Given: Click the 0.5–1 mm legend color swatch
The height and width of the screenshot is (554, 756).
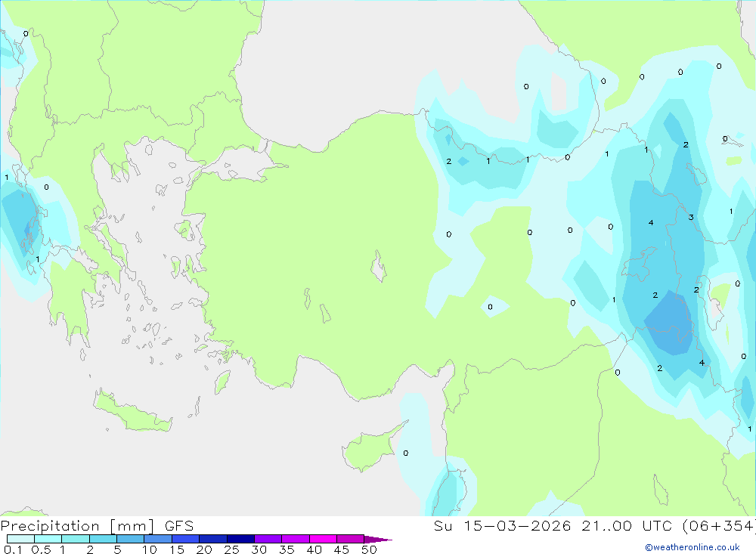Looking at the screenshot, I should click(x=48, y=539).
